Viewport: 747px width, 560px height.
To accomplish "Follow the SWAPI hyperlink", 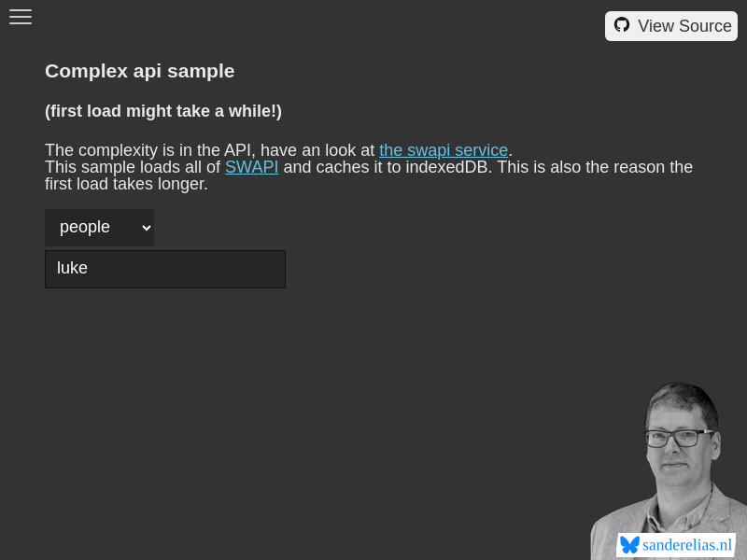I will (x=252, y=167).
